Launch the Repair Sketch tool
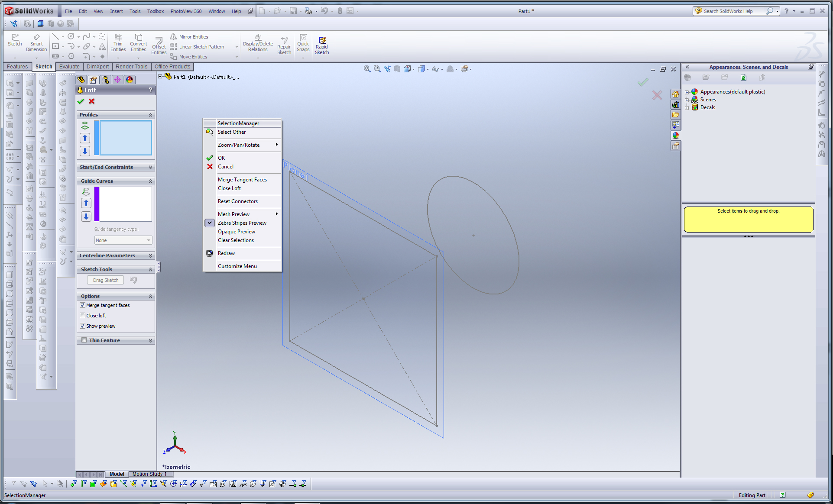 284,46
